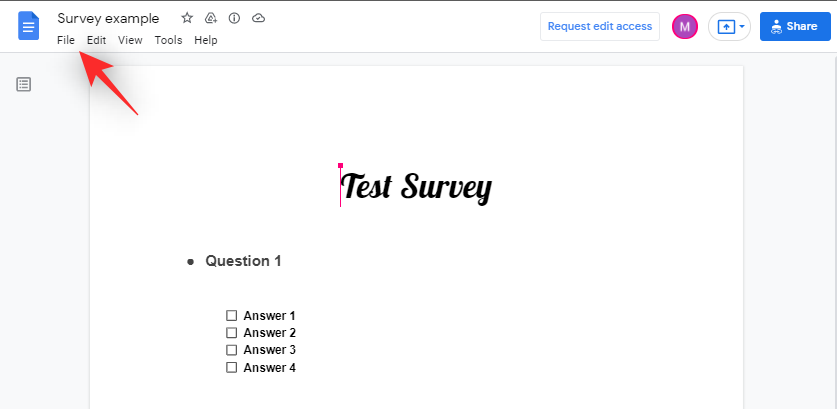This screenshot has width=837, height=409.
Task: Open the File menu
Action: click(x=66, y=40)
